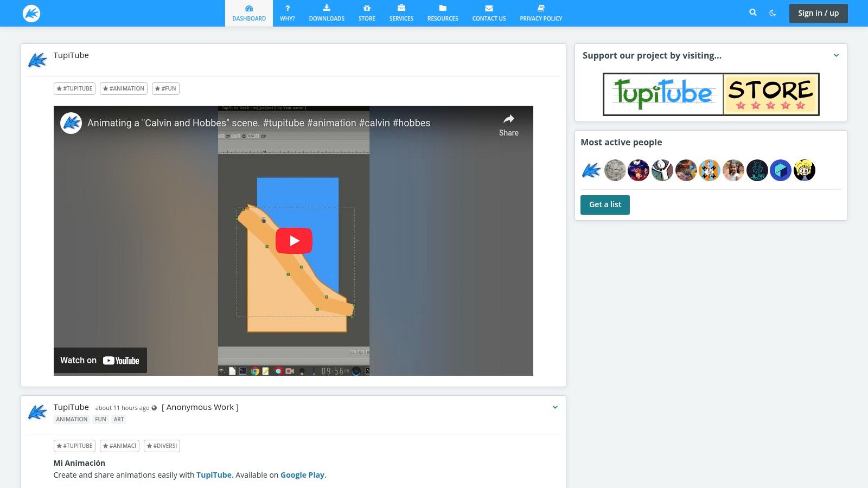Image resolution: width=868 pixels, height=488 pixels.
Task: Follow the Google Play link
Action: point(302,475)
